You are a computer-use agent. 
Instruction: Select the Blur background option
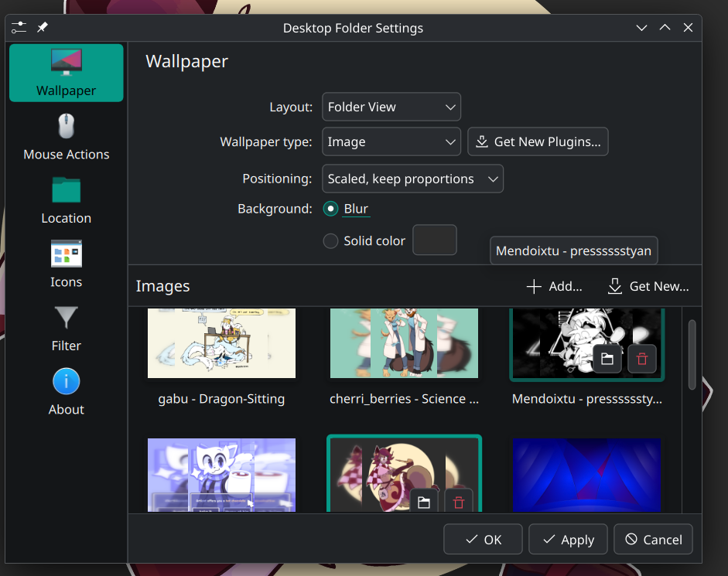[x=331, y=209]
